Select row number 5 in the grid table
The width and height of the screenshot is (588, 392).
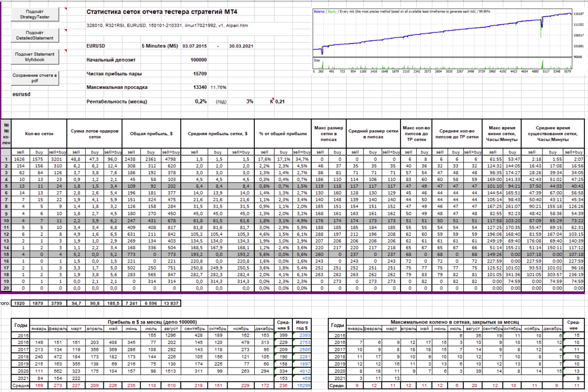tap(6, 186)
